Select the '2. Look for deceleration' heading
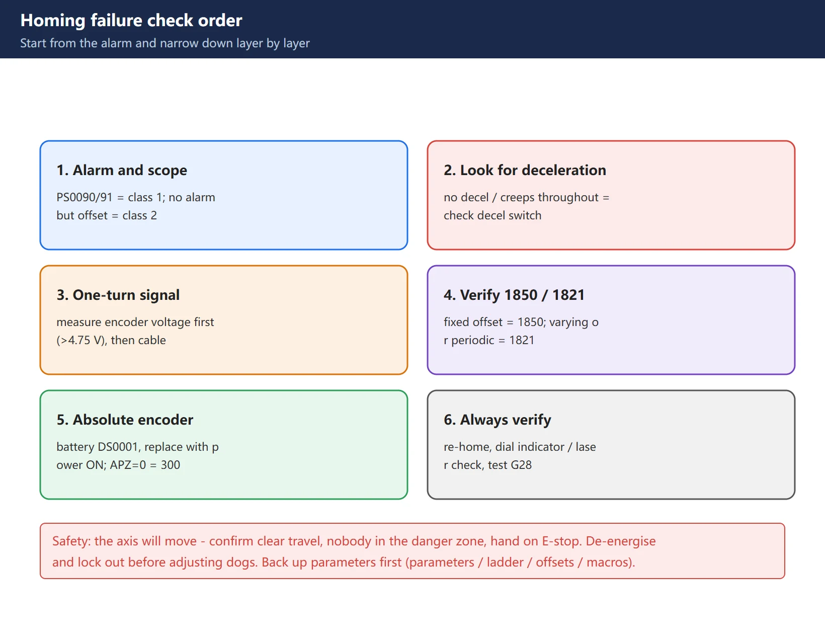Image resolution: width=825 pixels, height=644 pixels. tap(525, 170)
